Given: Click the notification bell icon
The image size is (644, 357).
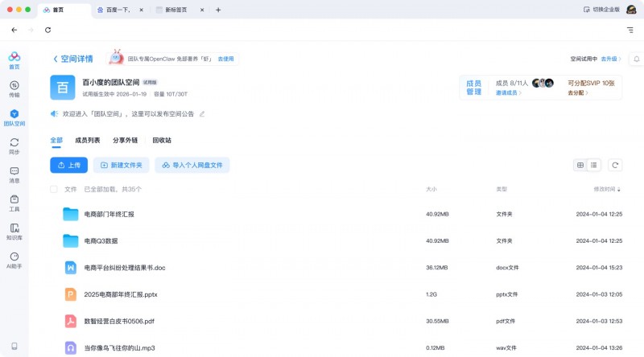Looking at the screenshot, I should [x=637, y=59].
